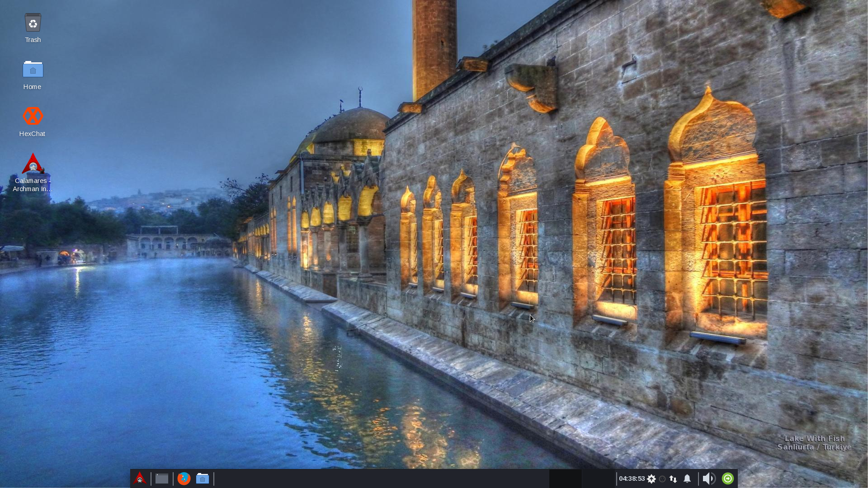Click the Calamares - Archman In... label
The height and width of the screenshot is (488, 868).
(x=32, y=185)
